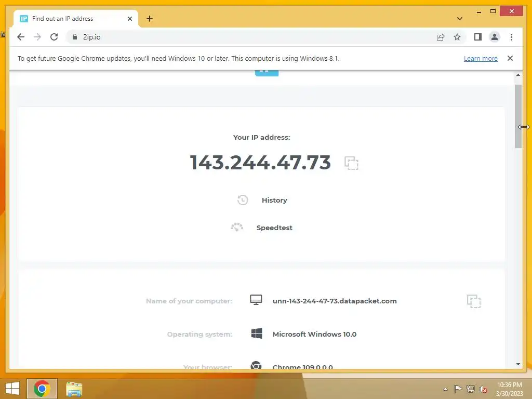Open File Explorer from the taskbar
The width and height of the screenshot is (532, 399).
[x=74, y=389]
